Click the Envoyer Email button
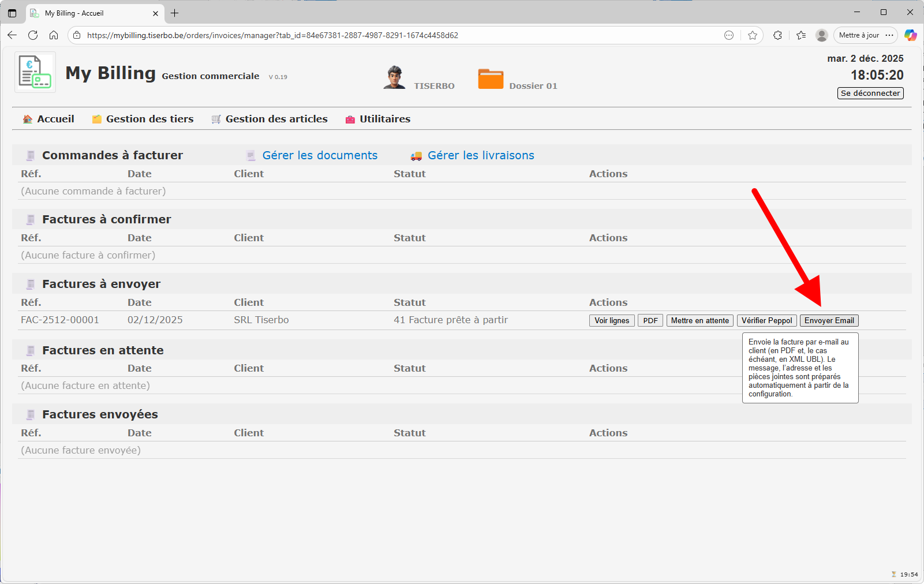Viewport: 924px width, 584px height. point(829,321)
